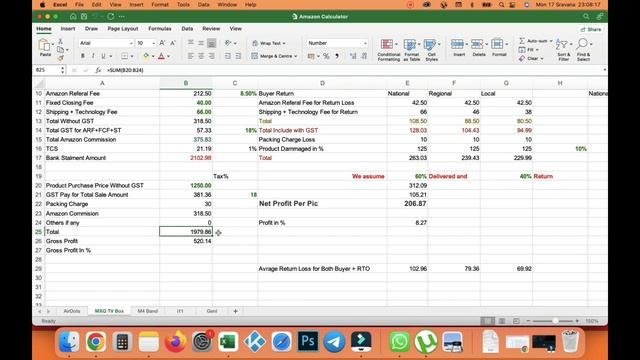This screenshot has height=360, width=640.
Task: Open Format as Table gallery
Action: pos(411,50)
